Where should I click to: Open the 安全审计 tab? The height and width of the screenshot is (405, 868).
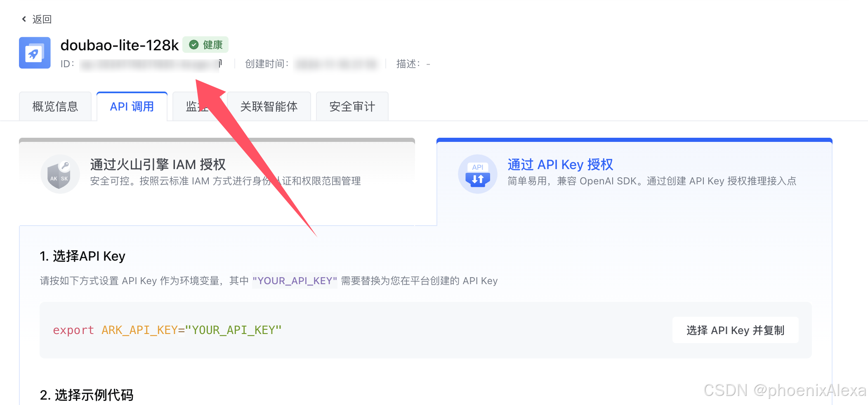click(352, 106)
